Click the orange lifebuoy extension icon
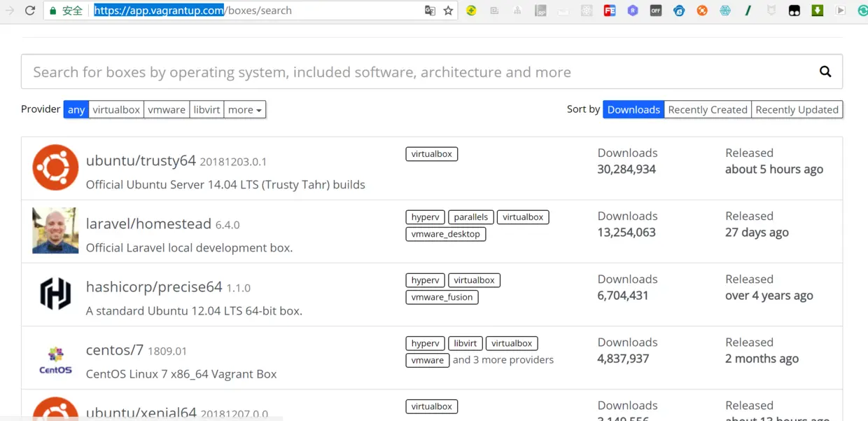Viewport: 868px width, 421px height. point(702,11)
